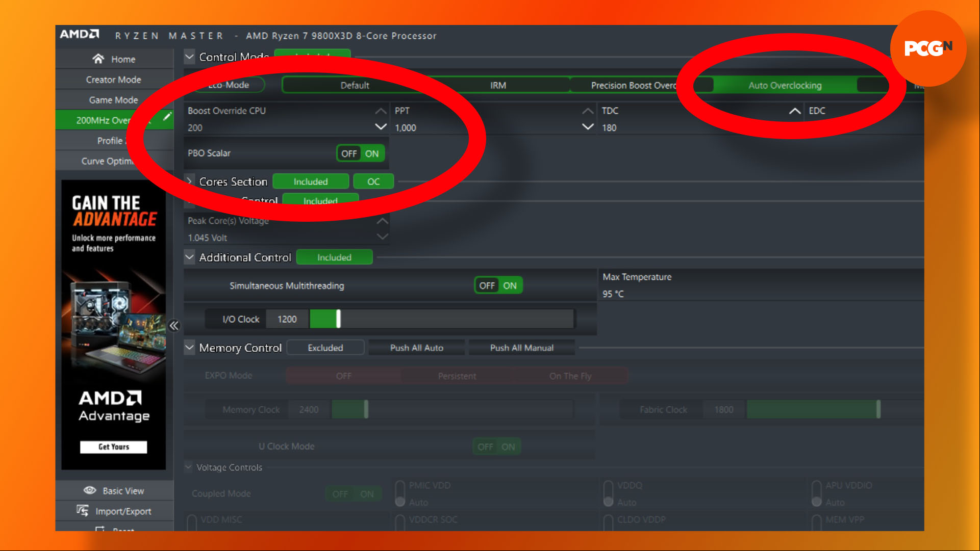Click the Peak Core(s) Voltage 1.045 Volt value
The image size is (980, 551).
(207, 238)
